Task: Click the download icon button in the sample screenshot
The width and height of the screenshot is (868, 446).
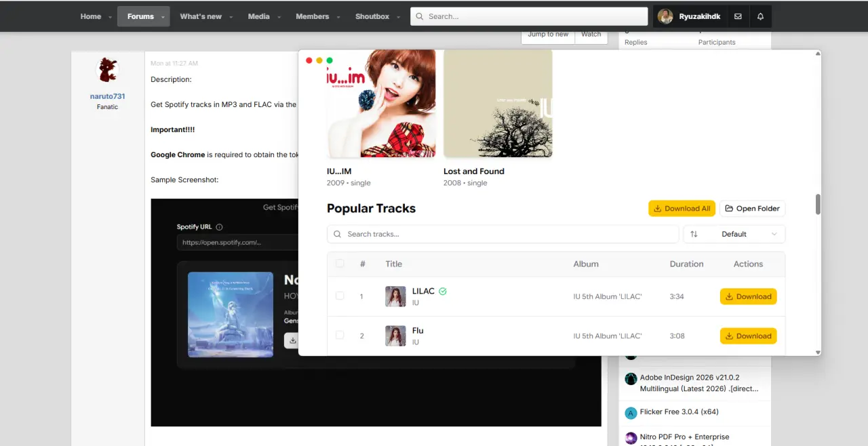Action: (x=292, y=340)
